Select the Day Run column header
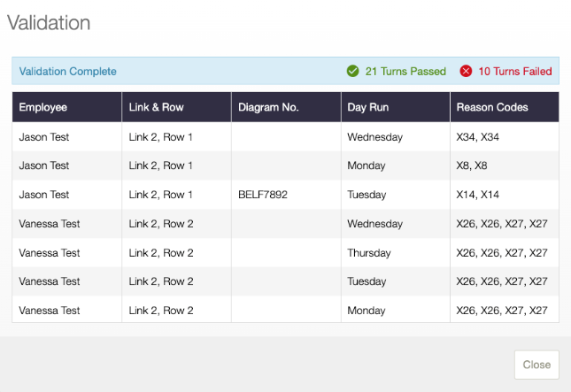The height and width of the screenshot is (392, 571). click(x=396, y=107)
